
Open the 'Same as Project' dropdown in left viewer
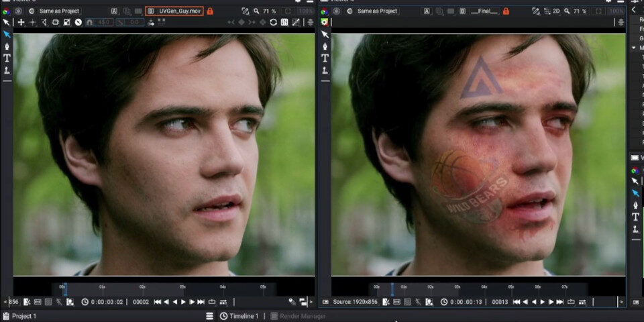[x=59, y=11]
